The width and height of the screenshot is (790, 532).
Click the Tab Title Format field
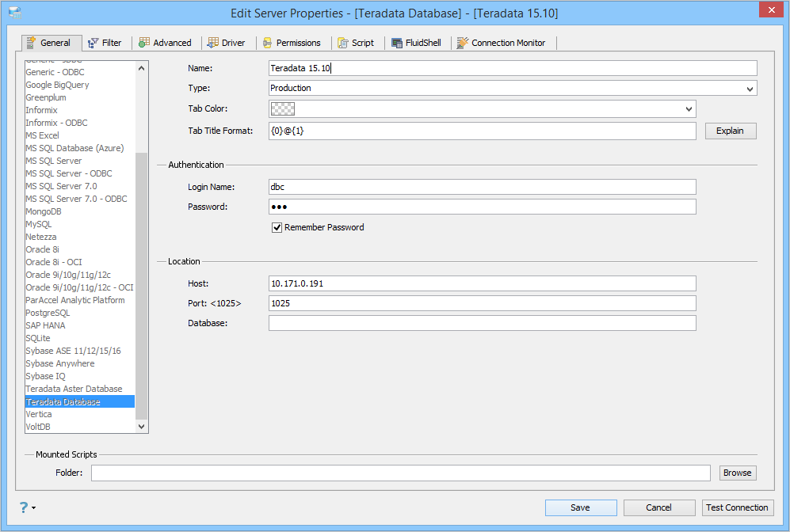[x=483, y=131]
